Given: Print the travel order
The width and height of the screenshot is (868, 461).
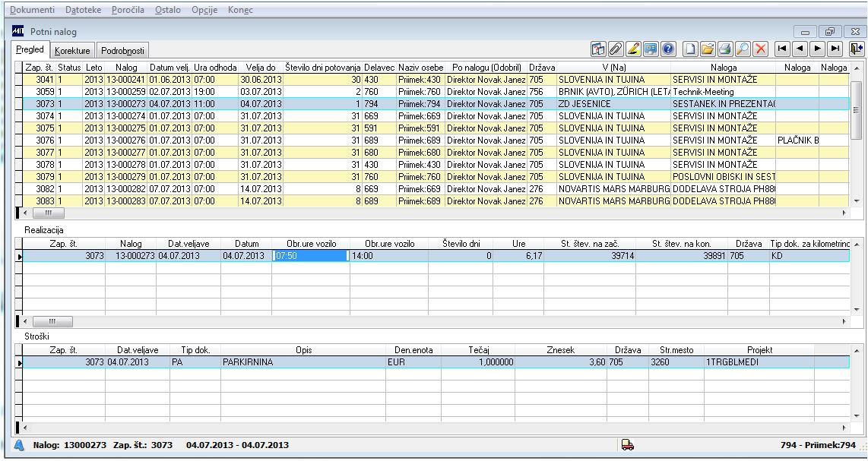Looking at the screenshot, I should (x=724, y=49).
